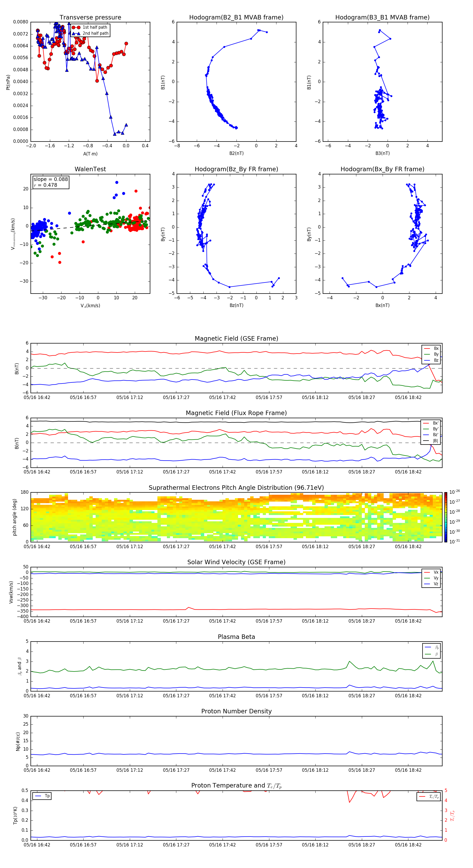Select the '1st half path' legend entry
The height and width of the screenshot is (868, 473).
click(x=90, y=27)
